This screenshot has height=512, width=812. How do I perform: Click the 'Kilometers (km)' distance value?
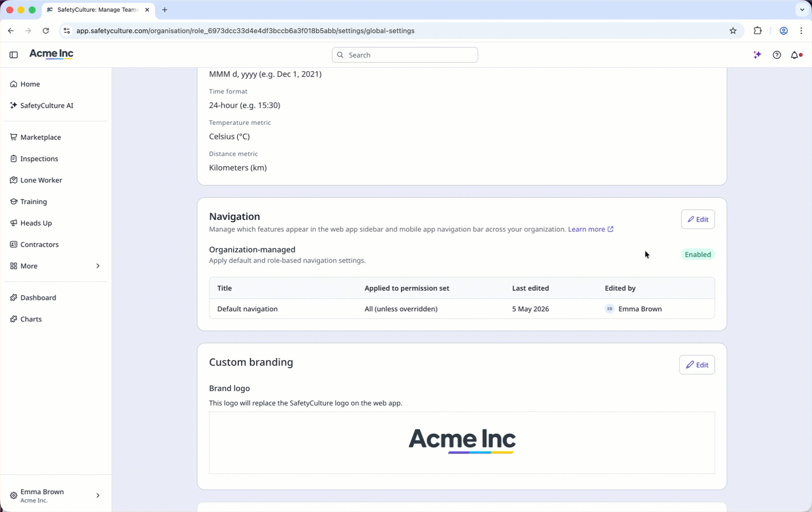click(238, 168)
